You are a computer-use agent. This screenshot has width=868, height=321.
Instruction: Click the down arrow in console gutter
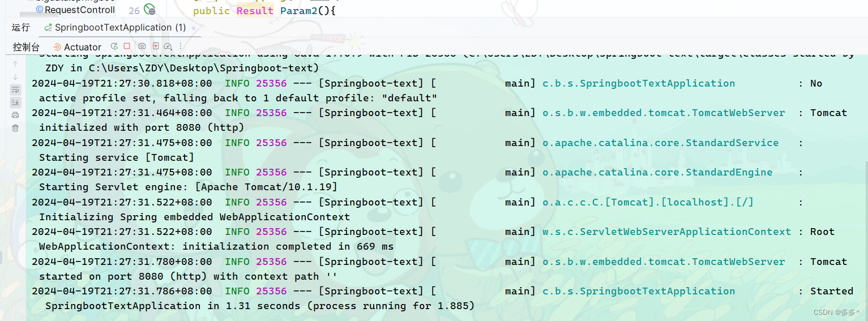[x=15, y=77]
